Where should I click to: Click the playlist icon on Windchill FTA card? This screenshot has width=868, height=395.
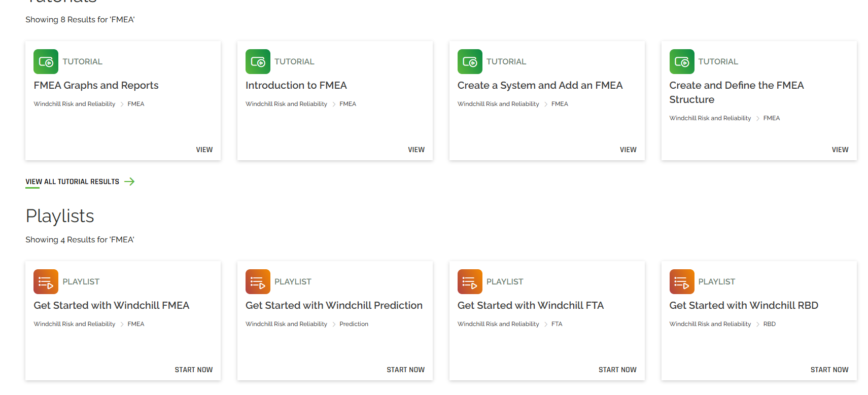pos(470,281)
